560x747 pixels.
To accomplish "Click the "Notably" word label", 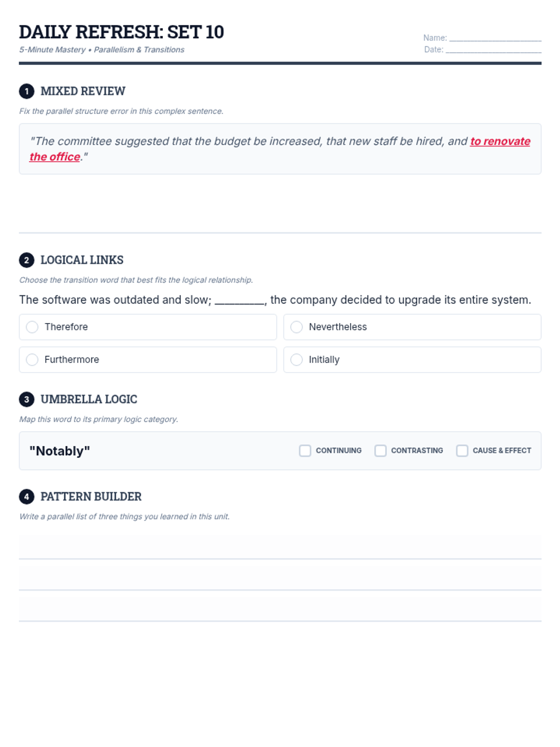I will point(60,451).
